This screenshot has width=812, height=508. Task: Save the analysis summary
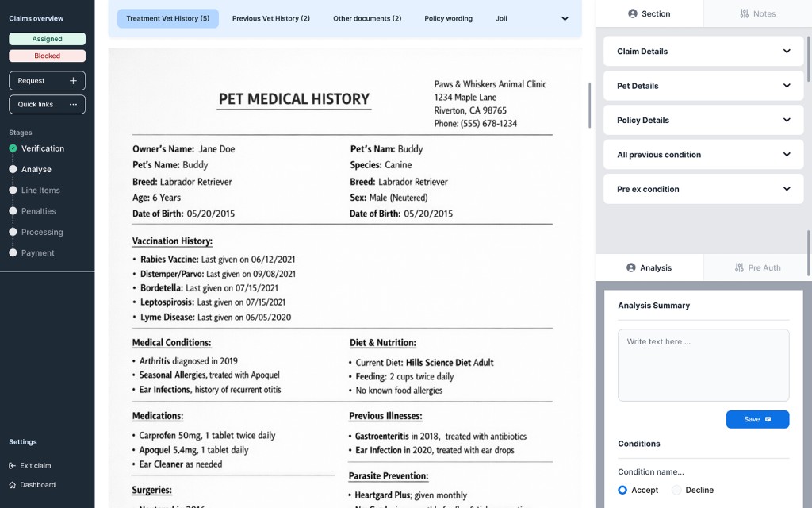757,419
